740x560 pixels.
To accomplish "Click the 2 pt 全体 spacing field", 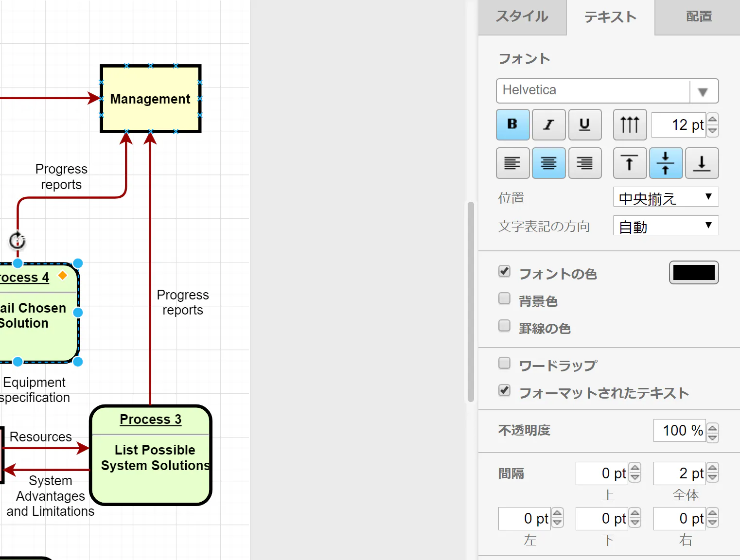I will coord(680,473).
